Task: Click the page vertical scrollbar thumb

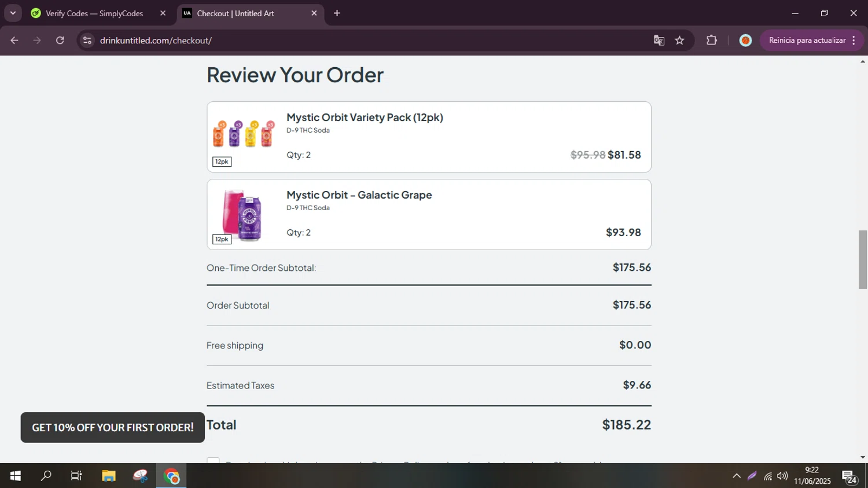Action: [x=862, y=259]
